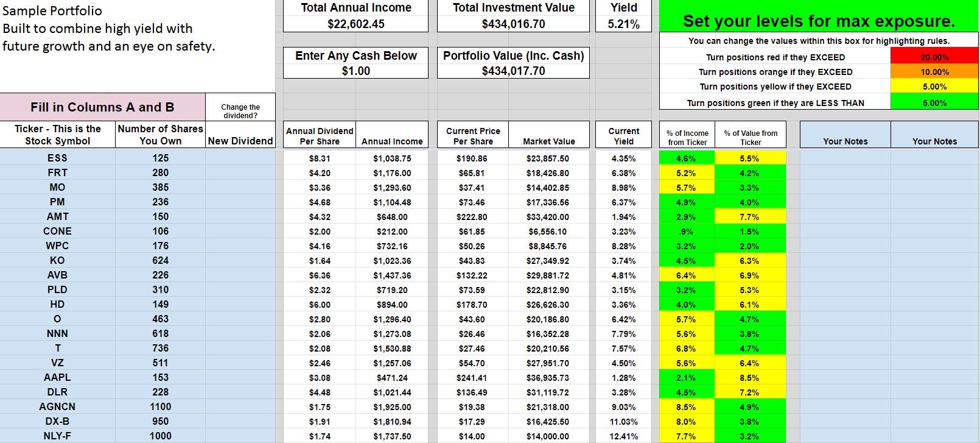Select the ESS ticker cell

[57, 158]
